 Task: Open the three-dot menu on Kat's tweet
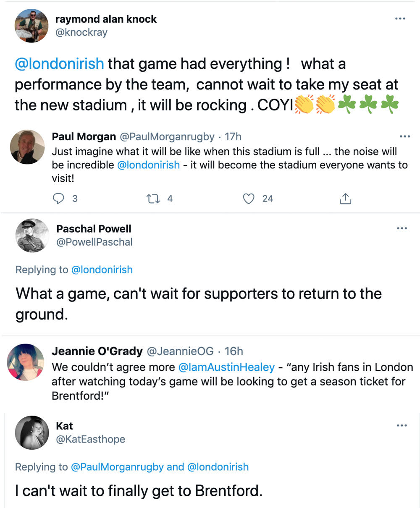(x=402, y=426)
